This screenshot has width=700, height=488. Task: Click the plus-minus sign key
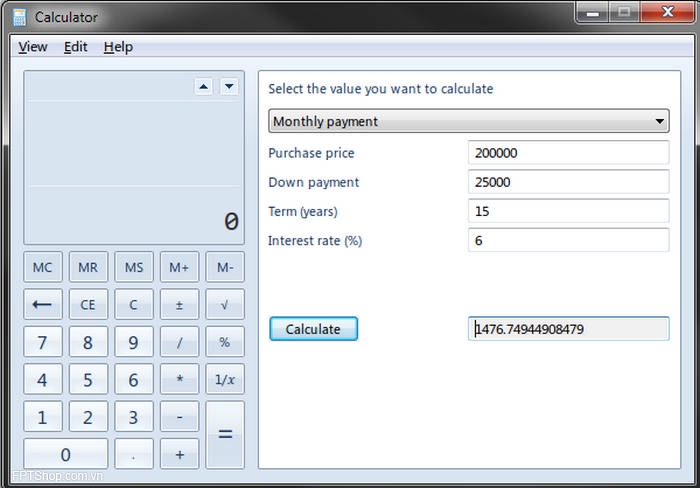tap(179, 304)
